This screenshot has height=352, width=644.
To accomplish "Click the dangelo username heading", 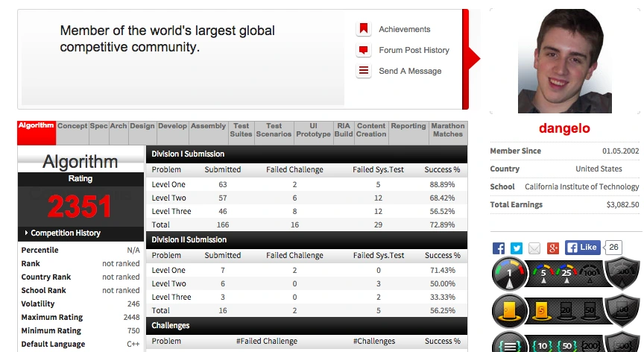I will [564, 128].
